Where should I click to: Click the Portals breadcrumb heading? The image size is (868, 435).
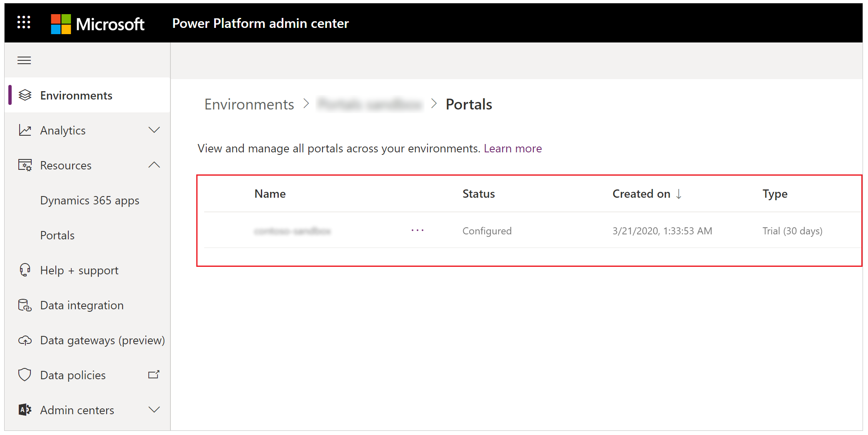click(469, 104)
